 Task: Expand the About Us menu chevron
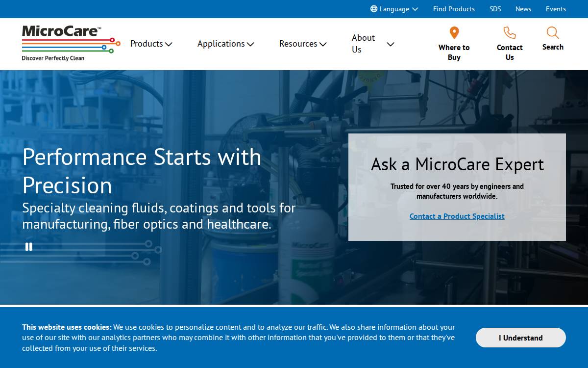tap(391, 44)
